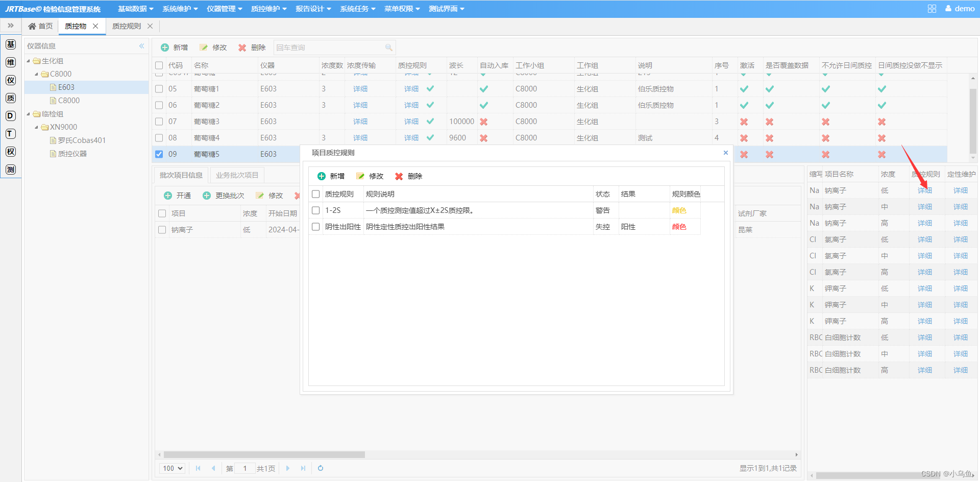Click the 仪 sidebar icon
Image resolution: width=980 pixels, height=482 pixels.
[11, 80]
